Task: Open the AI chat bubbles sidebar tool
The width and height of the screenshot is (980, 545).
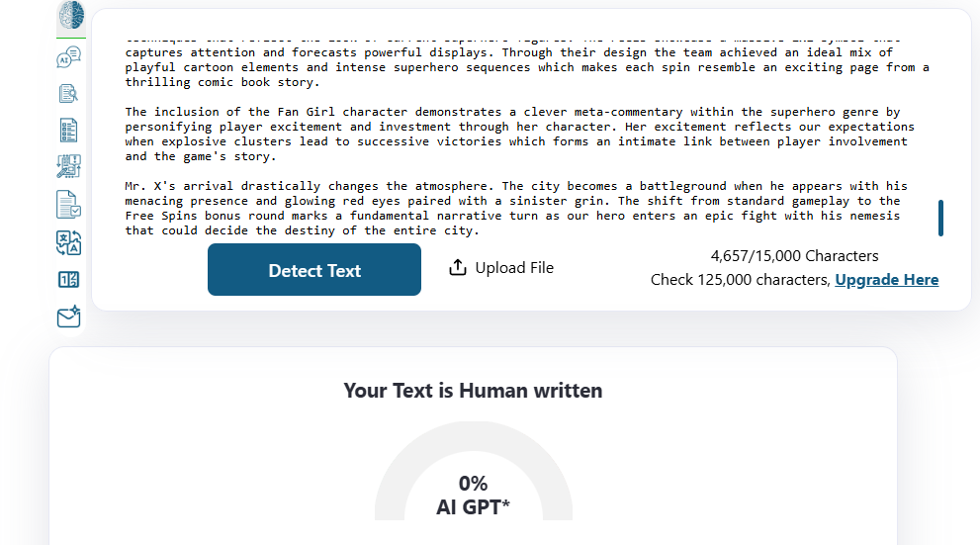Action: [x=69, y=57]
